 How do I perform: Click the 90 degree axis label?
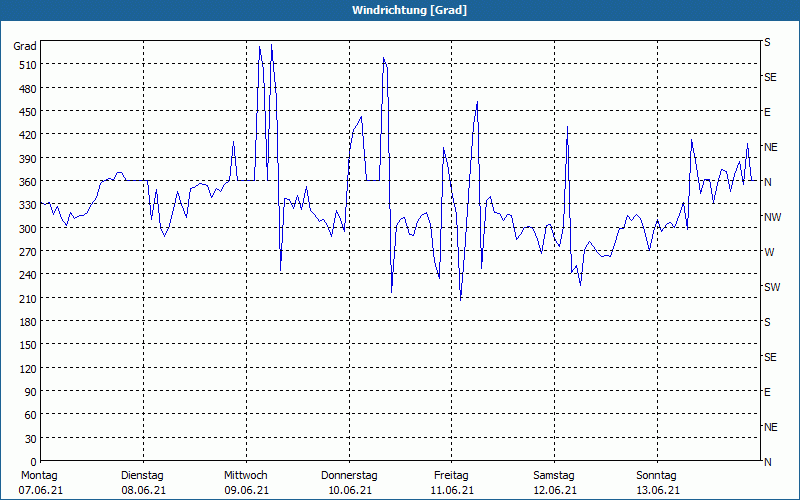tap(31, 392)
